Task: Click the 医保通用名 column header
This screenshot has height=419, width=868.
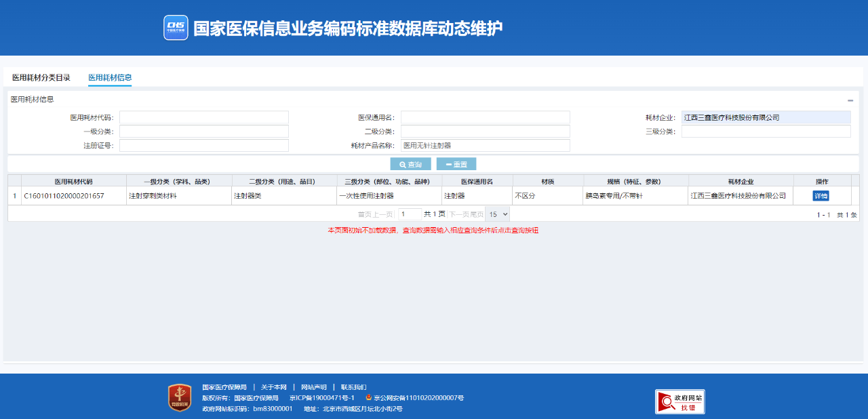Action: (477, 181)
